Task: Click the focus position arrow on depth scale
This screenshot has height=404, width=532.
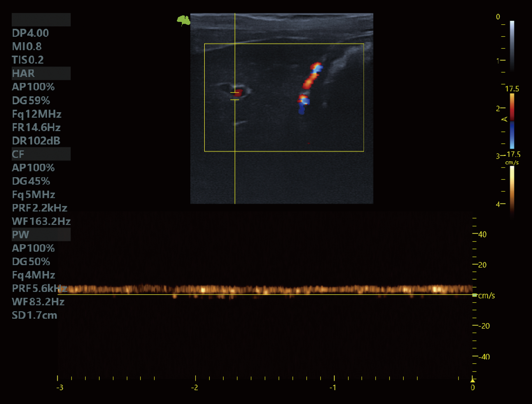Action: [504, 119]
